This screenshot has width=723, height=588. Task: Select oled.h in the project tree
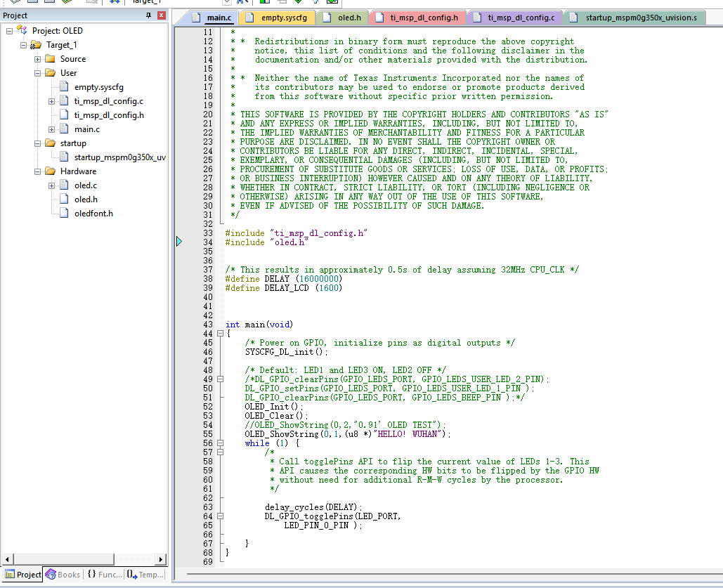(86, 200)
